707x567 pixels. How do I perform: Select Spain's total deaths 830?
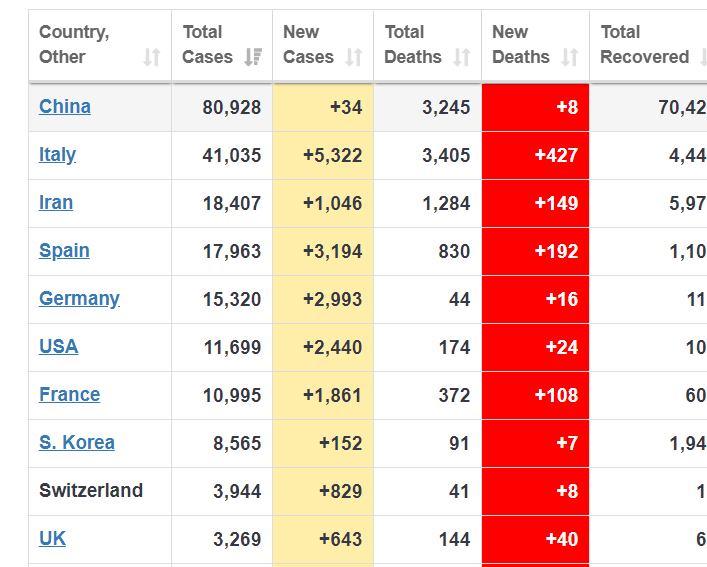[454, 251]
